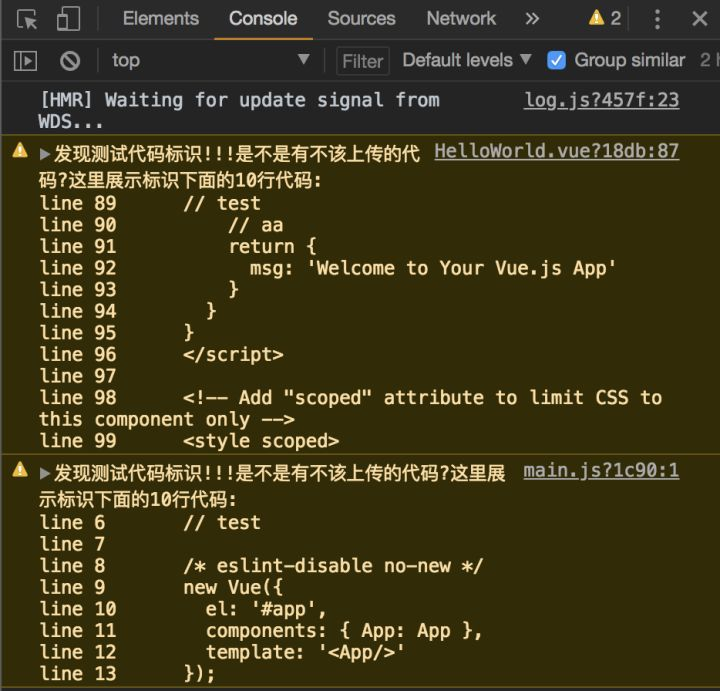Open the Sources tab

click(361, 19)
